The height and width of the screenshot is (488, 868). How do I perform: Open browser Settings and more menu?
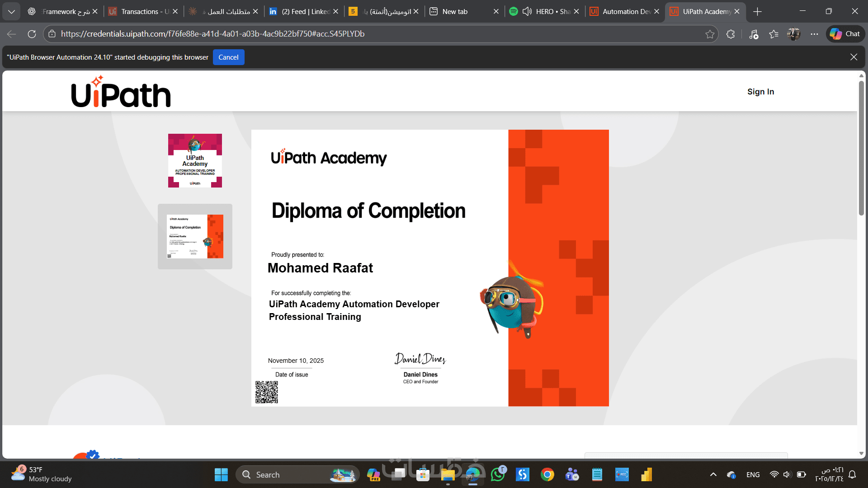pyautogui.click(x=814, y=34)
